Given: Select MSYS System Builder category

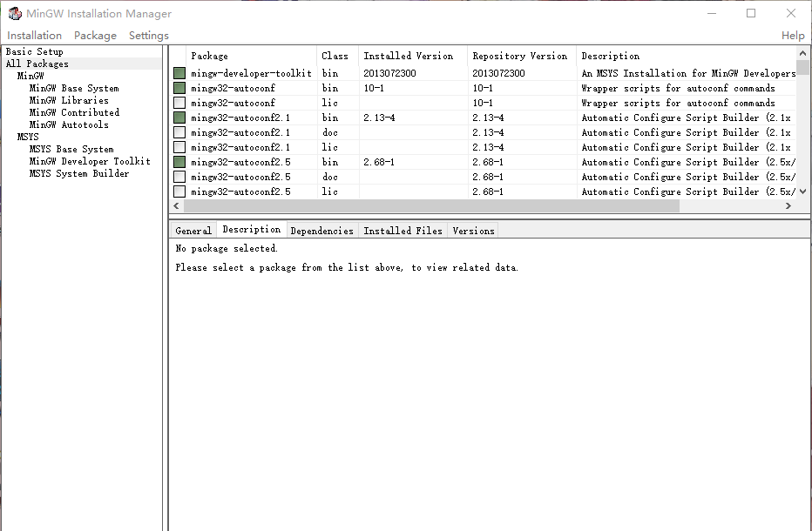Looking at the screenshot, I should [79, 173].
